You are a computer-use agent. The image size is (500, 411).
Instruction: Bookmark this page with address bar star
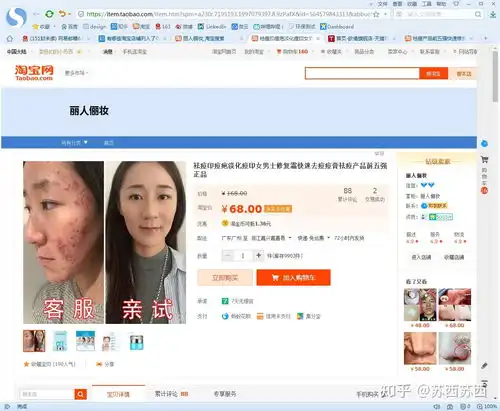click(376, 14)
